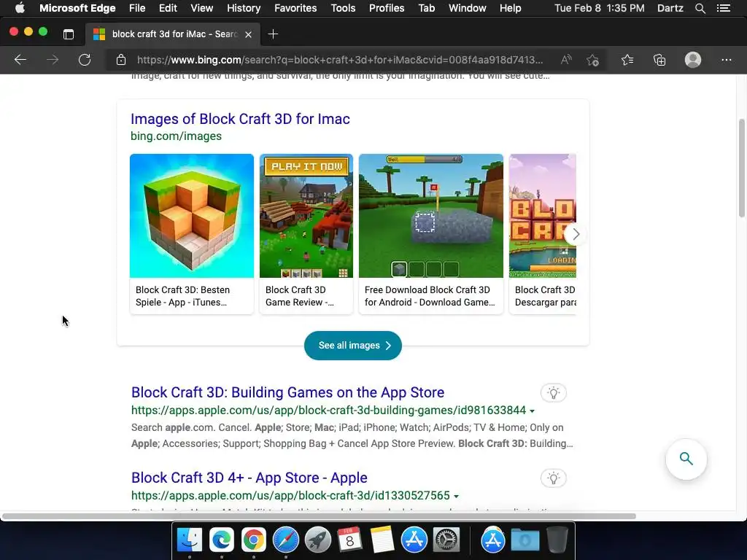Open Images of Block Craft 3D for Imac
This screenshot has height=560, width=747.
point(240,119)
